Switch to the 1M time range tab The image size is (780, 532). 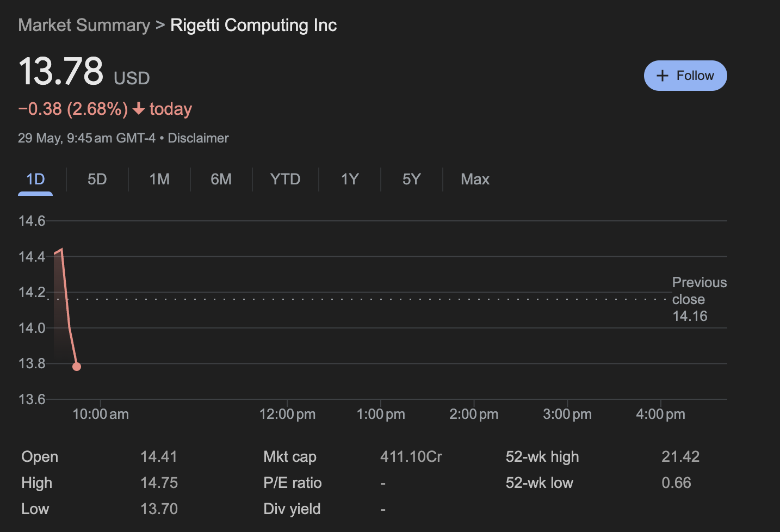[159, 180]
